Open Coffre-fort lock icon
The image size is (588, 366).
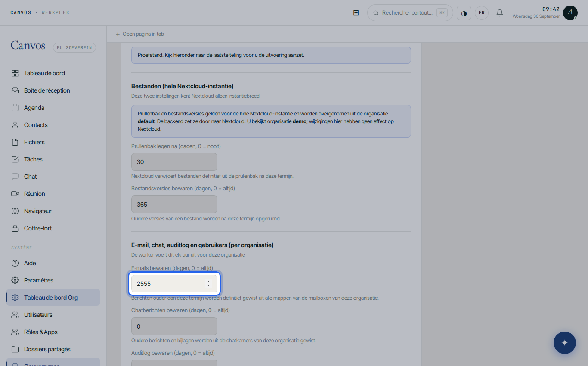click(15, 228)
